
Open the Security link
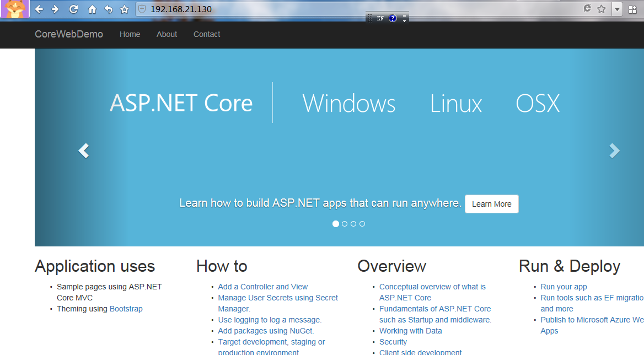pyautogui.click(x=393, y=342)
